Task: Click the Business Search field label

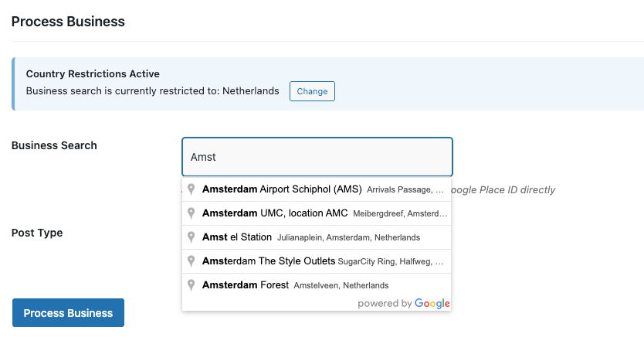Action: tap(54, 145)
